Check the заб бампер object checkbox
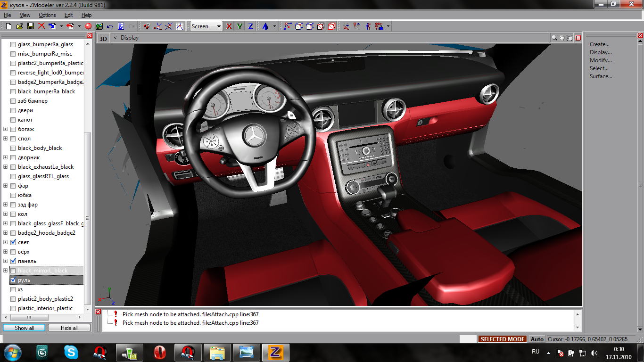The image size is (644, 362). pos(13,101)
